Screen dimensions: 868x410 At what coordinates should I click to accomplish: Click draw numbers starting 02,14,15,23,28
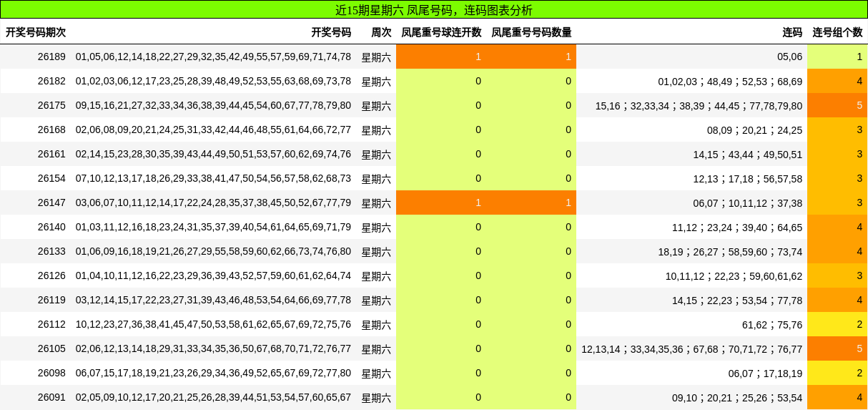pos(214,154)
